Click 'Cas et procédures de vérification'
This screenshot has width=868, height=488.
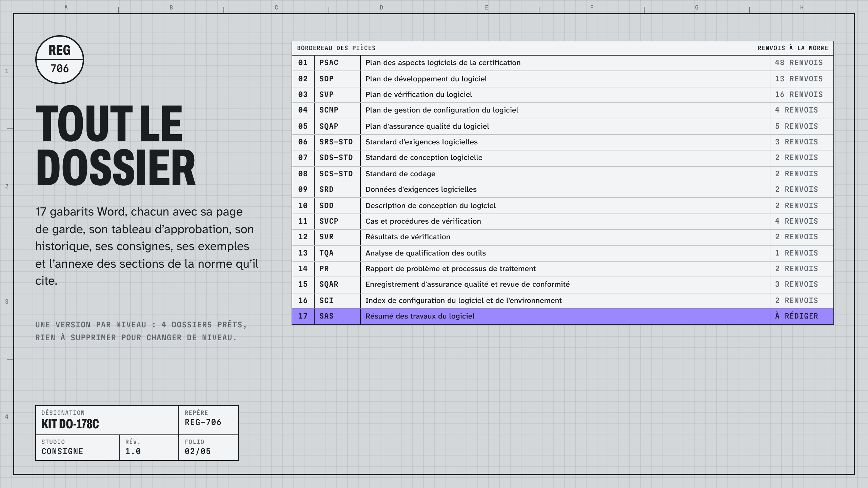point(423,221)
